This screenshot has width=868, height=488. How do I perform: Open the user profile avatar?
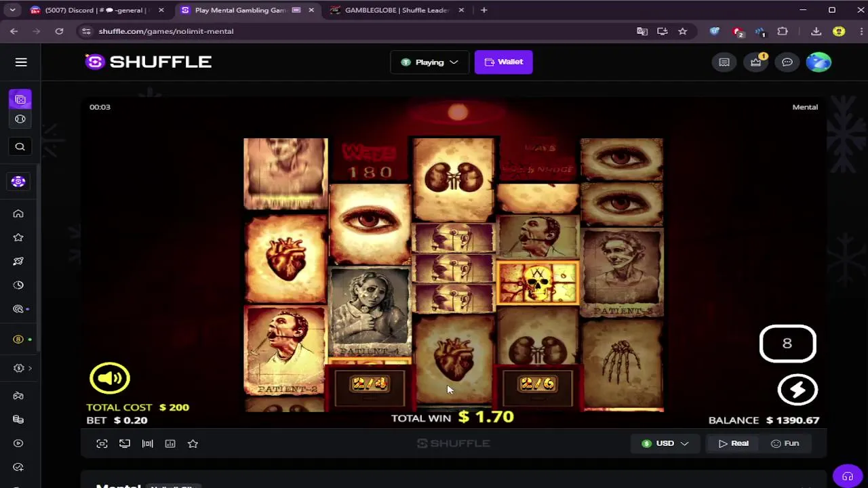click(818, 62)
